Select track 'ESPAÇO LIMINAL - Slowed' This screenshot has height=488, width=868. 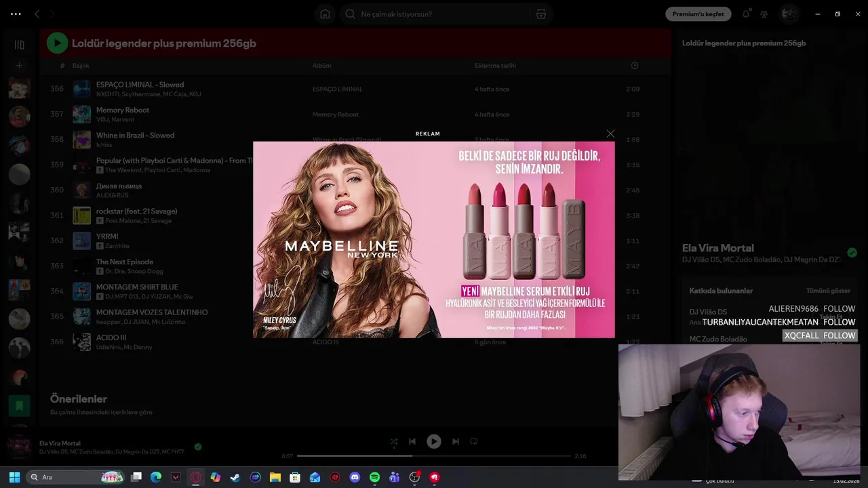point(140,85)
